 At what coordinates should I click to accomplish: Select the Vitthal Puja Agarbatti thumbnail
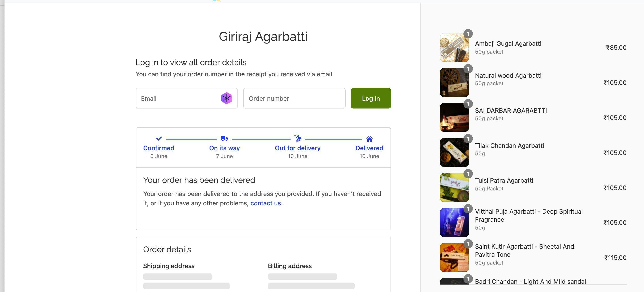[454, 223]
